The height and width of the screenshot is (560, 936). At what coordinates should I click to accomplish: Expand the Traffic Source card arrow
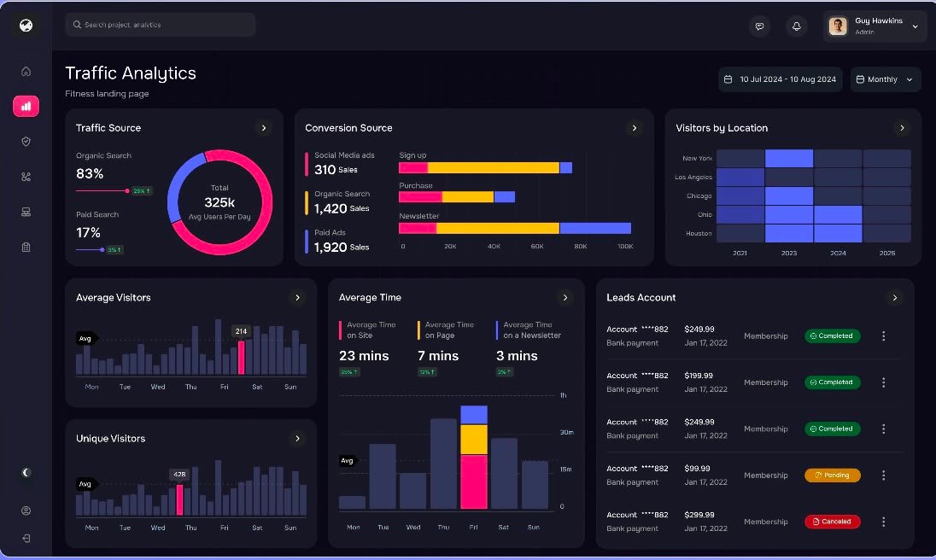click(264, 128)
